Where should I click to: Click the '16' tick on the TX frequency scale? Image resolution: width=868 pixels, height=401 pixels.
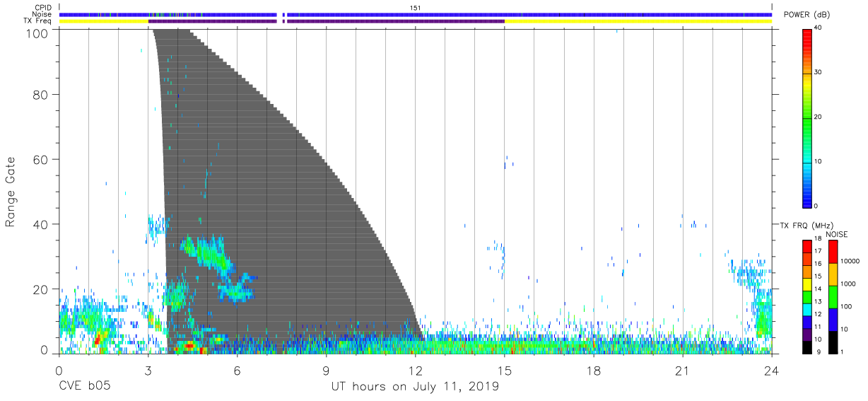[818, 263]
